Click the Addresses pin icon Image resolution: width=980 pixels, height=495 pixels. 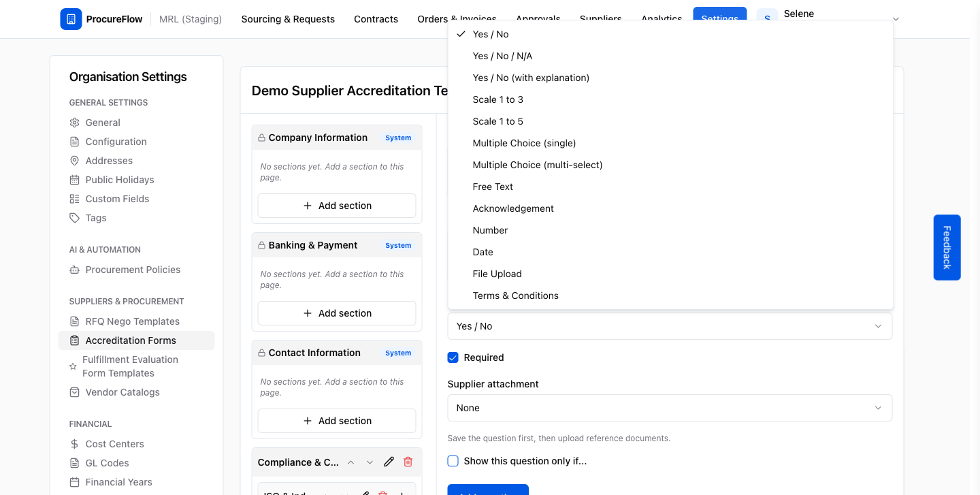(x=75, y=161)
